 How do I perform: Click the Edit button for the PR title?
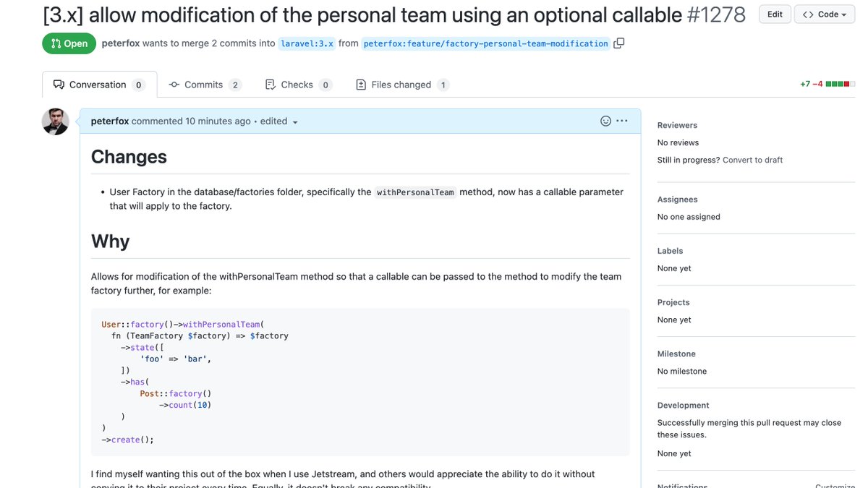tap(774, 14)
